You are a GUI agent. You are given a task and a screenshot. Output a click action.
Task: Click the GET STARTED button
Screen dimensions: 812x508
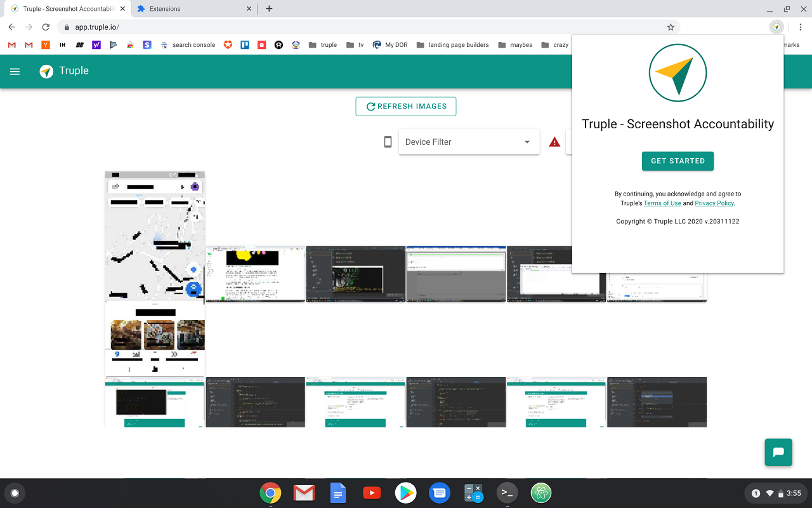click(x=678, y=161)
